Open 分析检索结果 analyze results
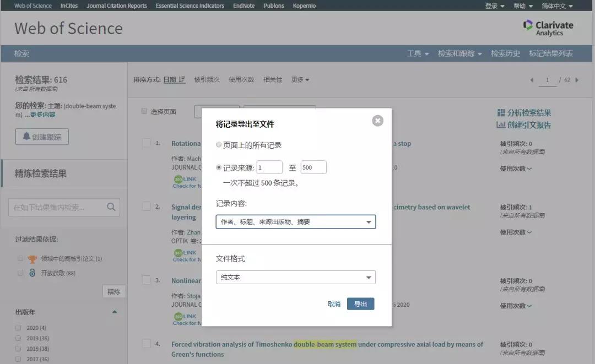595x364 pixels. click(x=524, y=112)
